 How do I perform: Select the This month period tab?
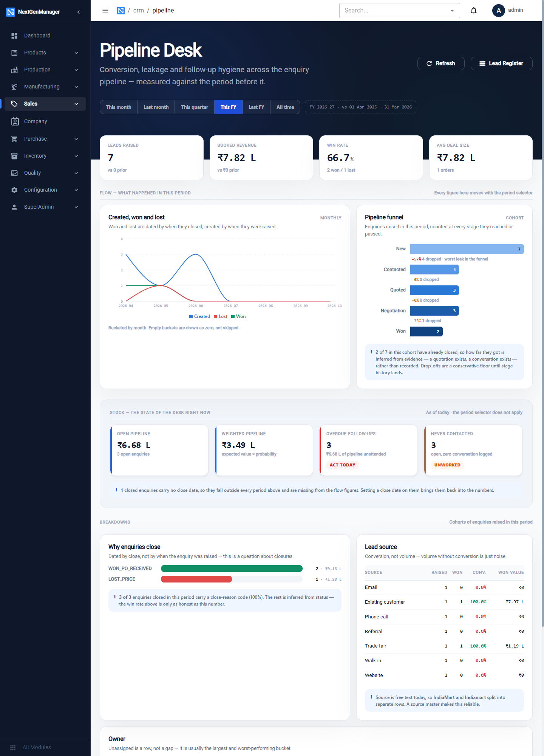[x=119, y=107]
